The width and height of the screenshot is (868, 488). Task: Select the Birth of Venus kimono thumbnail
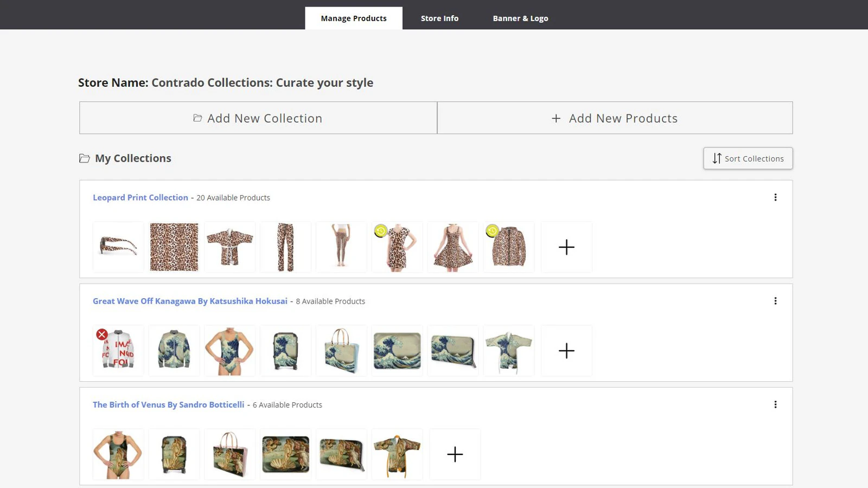[x=398, y=454]
